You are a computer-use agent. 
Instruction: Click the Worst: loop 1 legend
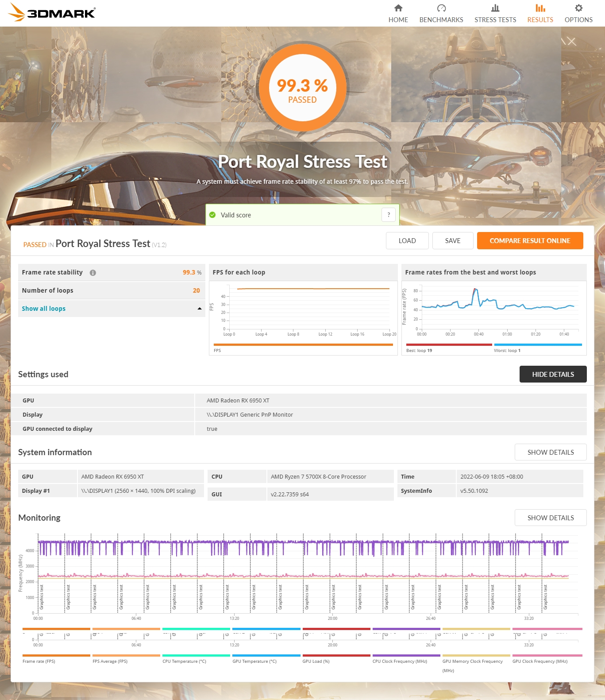(x=538, y=348)
